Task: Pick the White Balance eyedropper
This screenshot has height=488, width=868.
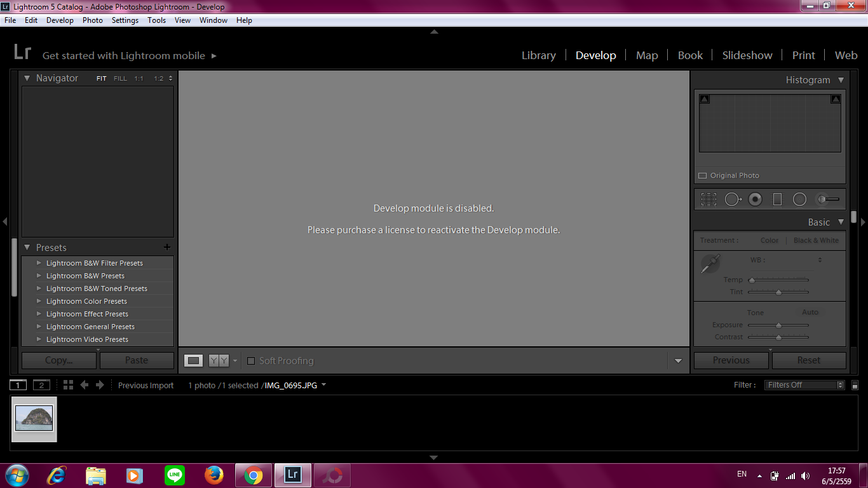Action: point(710,263)
